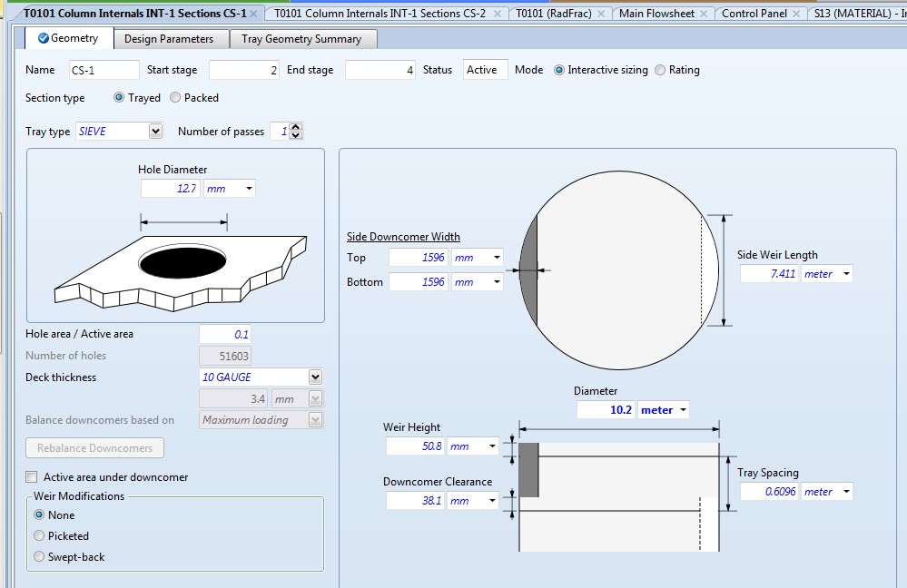Decrease the number of passes

pyautogui.click(x=296, y=135)
